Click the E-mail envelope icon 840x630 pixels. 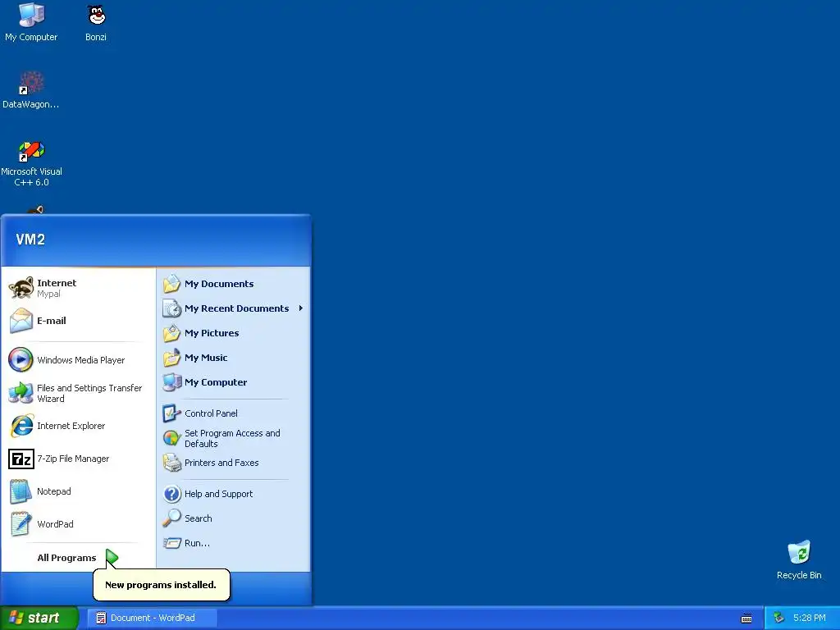tap(21, 321)
